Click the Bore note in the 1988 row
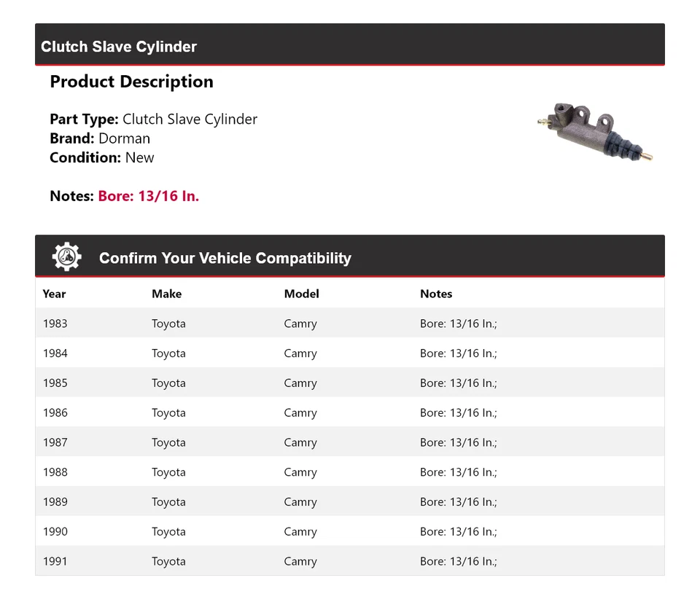Viewport: 700px width, 599px height. point(459,472)
